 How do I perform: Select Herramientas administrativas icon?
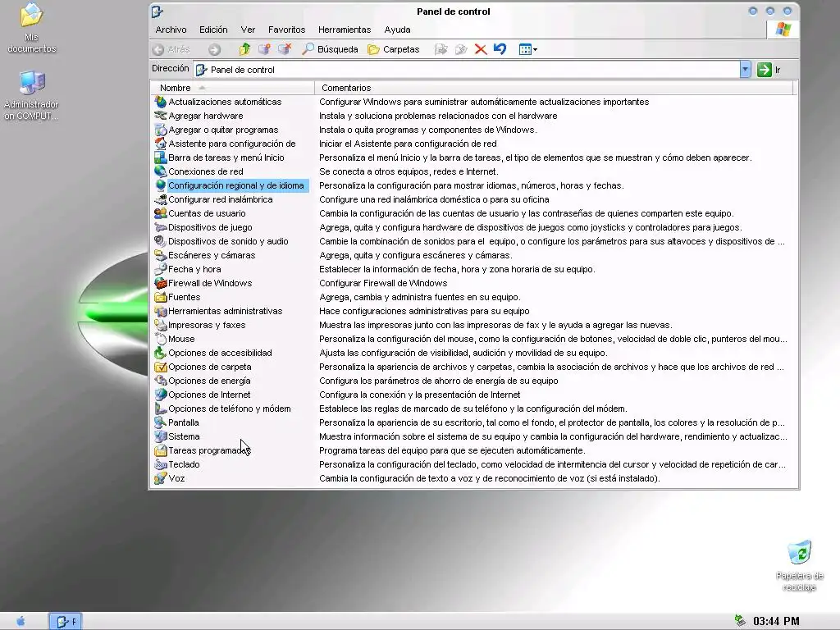tap(160, 310)
